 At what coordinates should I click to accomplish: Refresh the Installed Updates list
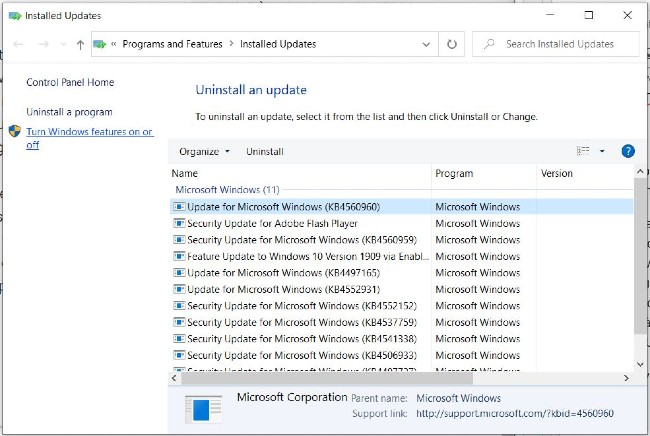pyautogui.click(x=451, y=44)
